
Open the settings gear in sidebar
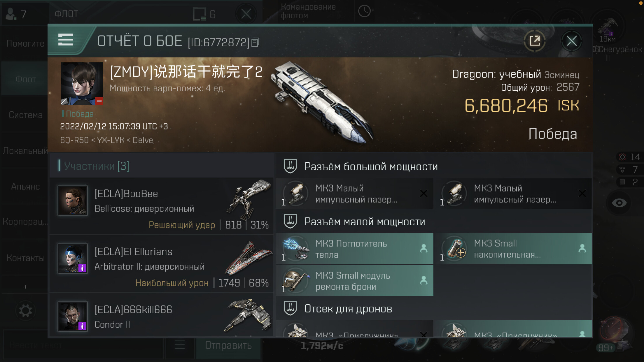pos(25,311)
